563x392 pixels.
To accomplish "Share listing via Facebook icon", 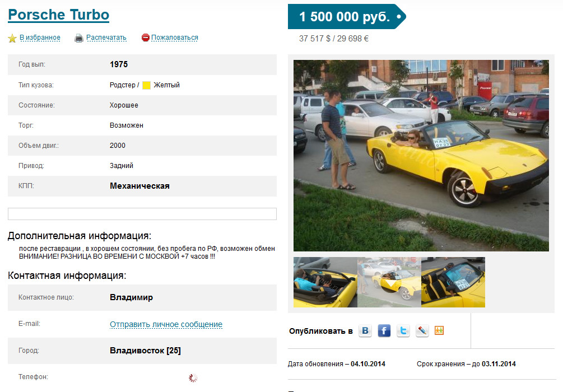I will 384,330.
